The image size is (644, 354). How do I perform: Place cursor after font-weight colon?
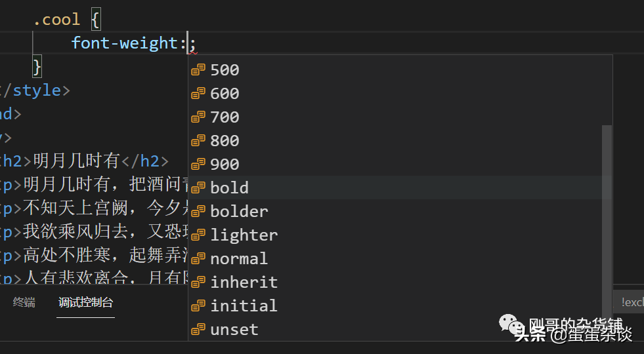[188, 44]
